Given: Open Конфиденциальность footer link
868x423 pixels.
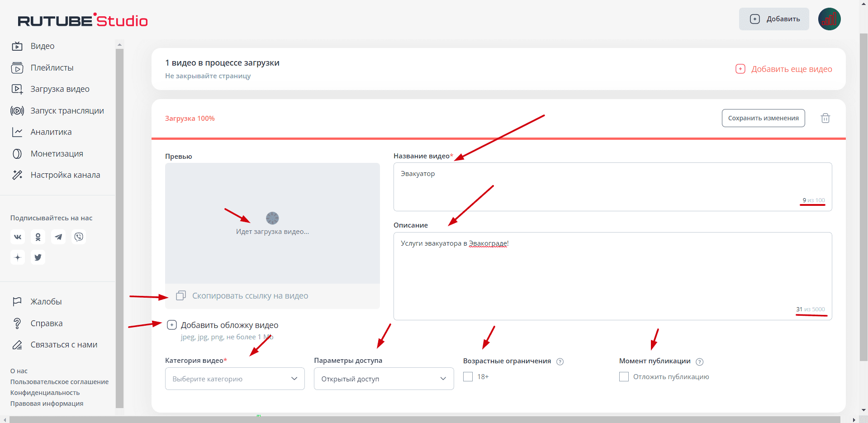Looking at the screenshot, I should tap(45, 393).
